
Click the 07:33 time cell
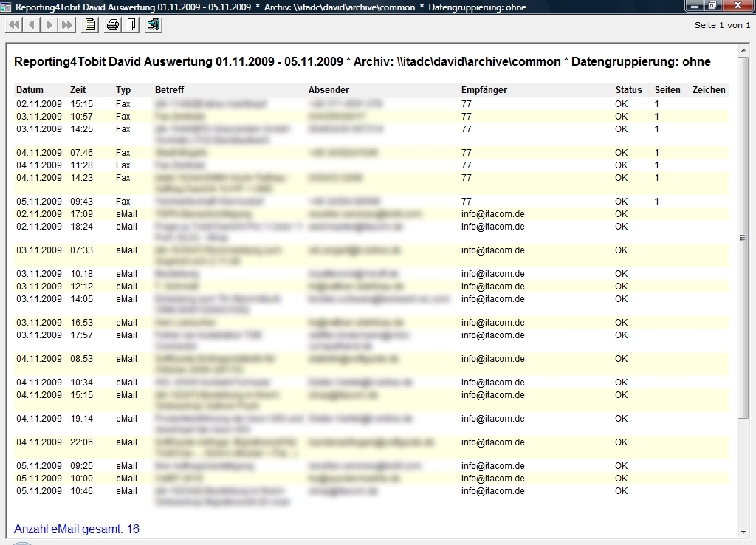point(81,250)
